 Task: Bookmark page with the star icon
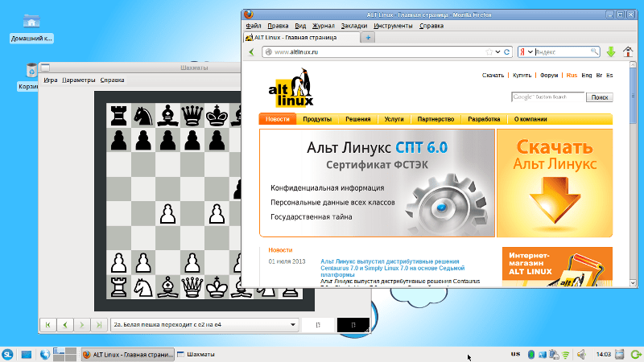pos(489,52)
